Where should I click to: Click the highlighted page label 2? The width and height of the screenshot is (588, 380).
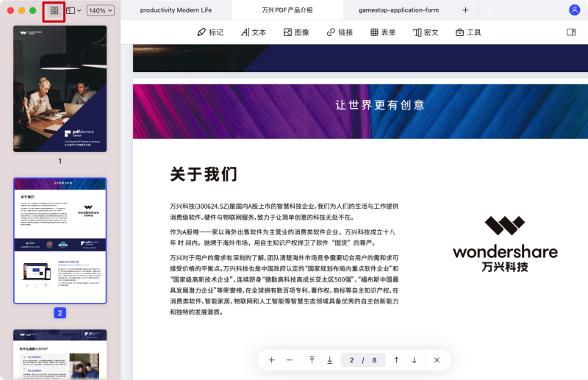point(60,313)
